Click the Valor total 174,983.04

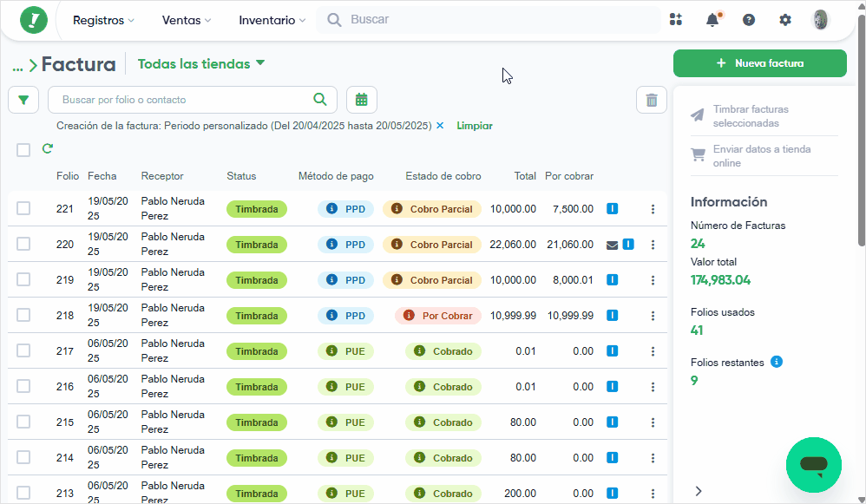[x=720, y=280]
